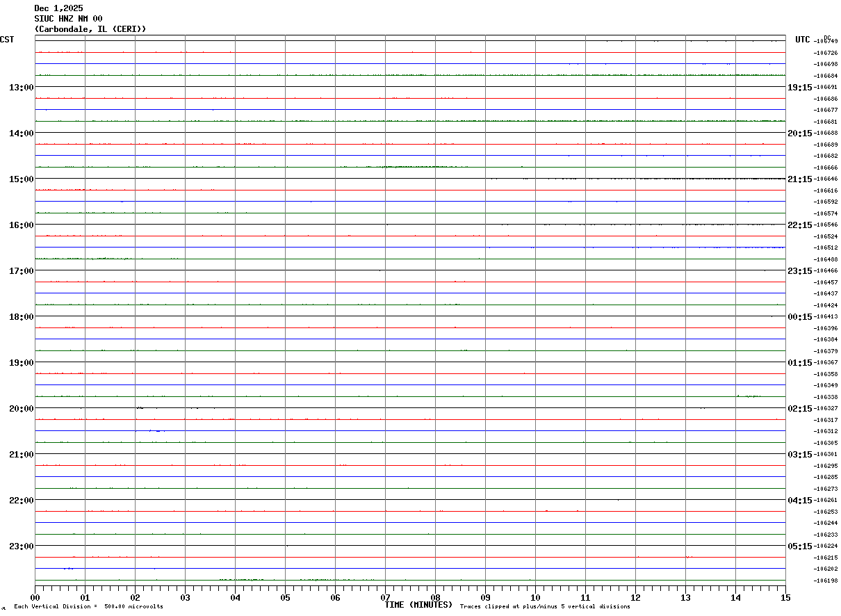Select the 19:00 CST hour label
This screenshot has width=841, height=616.
(21, 362)
